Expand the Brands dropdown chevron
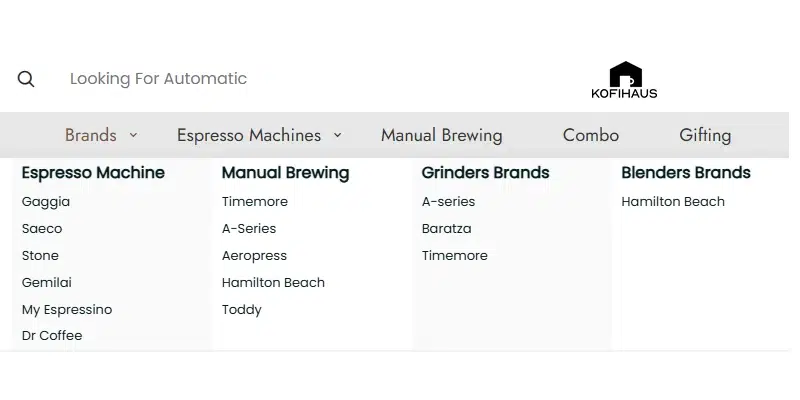Viewport: 800px width, 400px height. click(133, 135)
